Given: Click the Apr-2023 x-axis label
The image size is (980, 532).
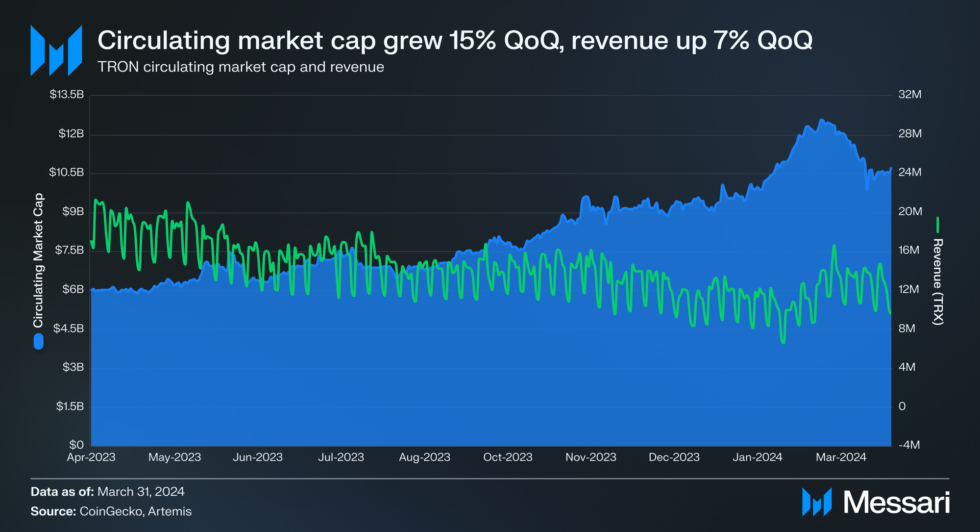Looking at the screenshot, I should 91,457.
